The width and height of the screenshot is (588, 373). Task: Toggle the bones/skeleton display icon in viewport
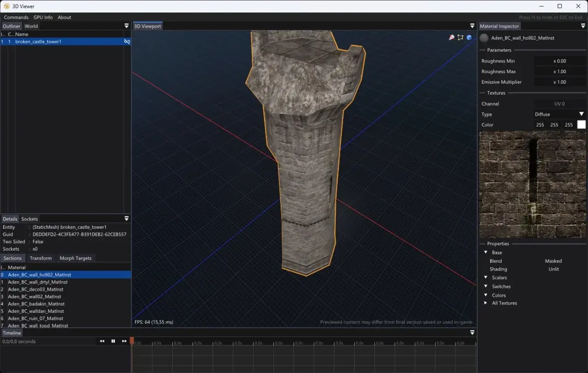coord(460,37)
